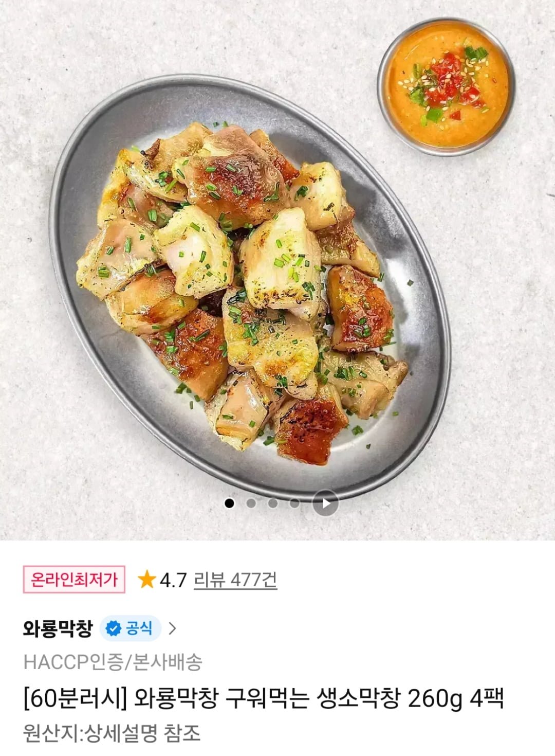The width and height of the screenshot is (555, 756).
Task: Open 원산지:상세설명 참조 origin info
Action: point(112,733)
